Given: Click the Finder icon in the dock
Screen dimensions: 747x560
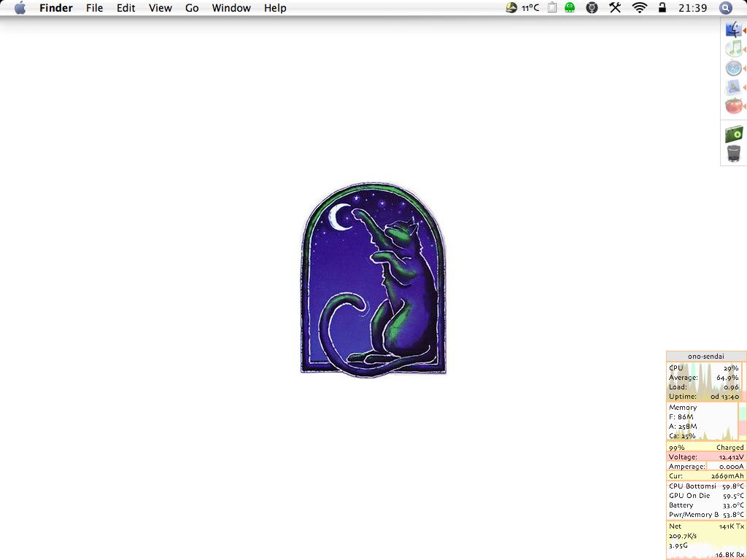Looking at the screenshot, I should [734, 29].
